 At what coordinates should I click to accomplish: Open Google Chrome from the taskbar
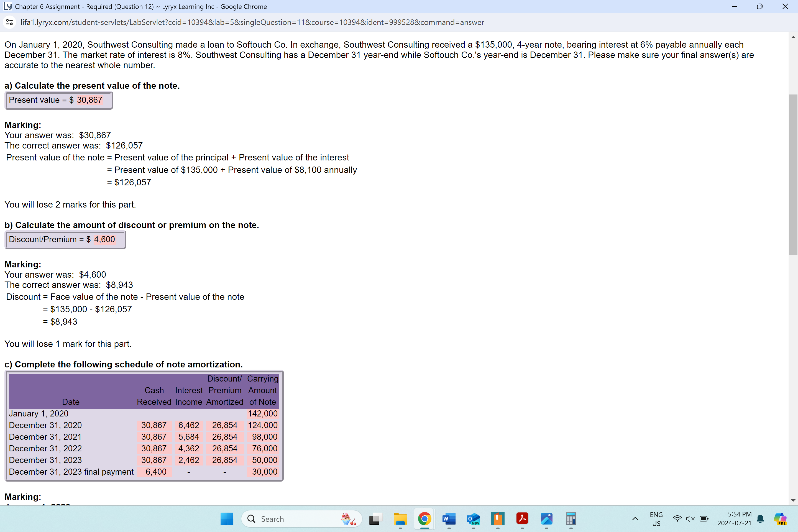[424, 519]
